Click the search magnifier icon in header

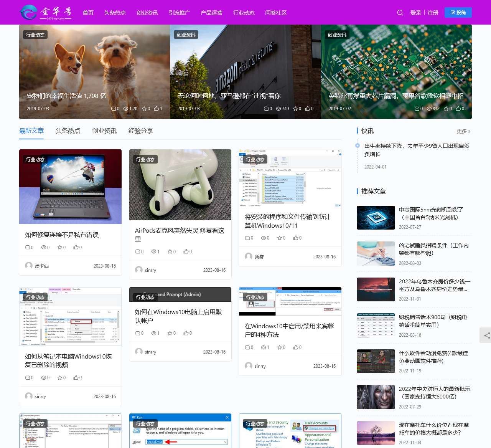400,13
